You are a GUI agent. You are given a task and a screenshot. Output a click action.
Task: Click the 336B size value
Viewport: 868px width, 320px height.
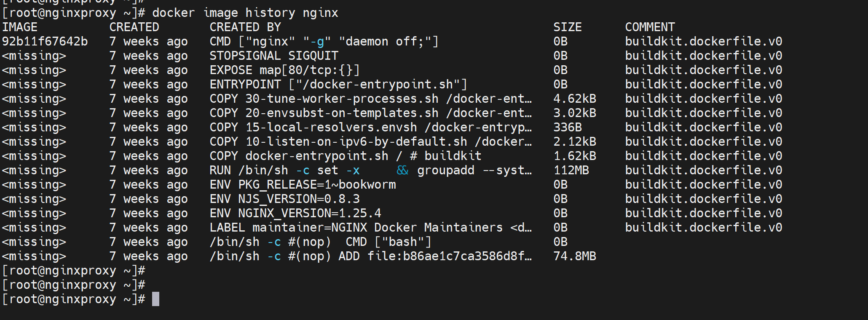pyautogui.click(x=567, y=127)
